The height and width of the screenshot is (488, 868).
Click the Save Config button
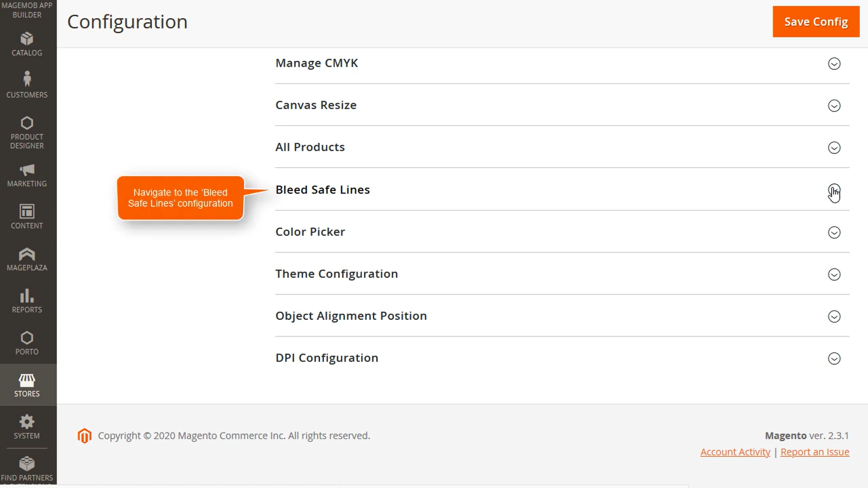[x=816, y=22]
